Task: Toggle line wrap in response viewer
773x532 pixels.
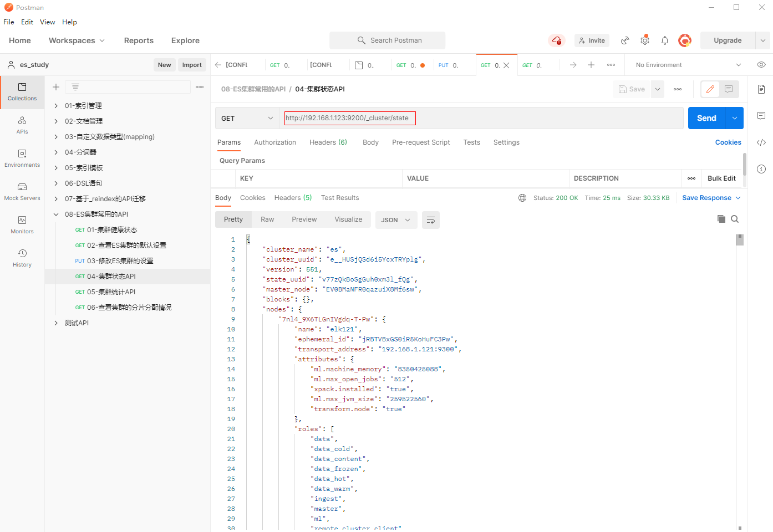Action: pos(431,220)
